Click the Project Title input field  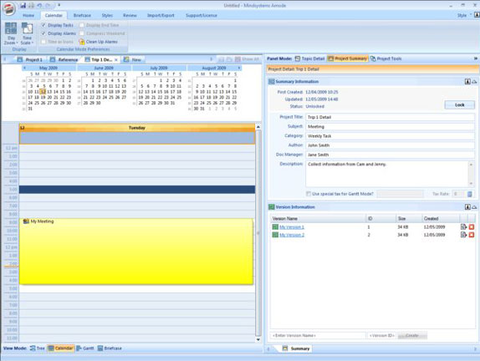390,117
